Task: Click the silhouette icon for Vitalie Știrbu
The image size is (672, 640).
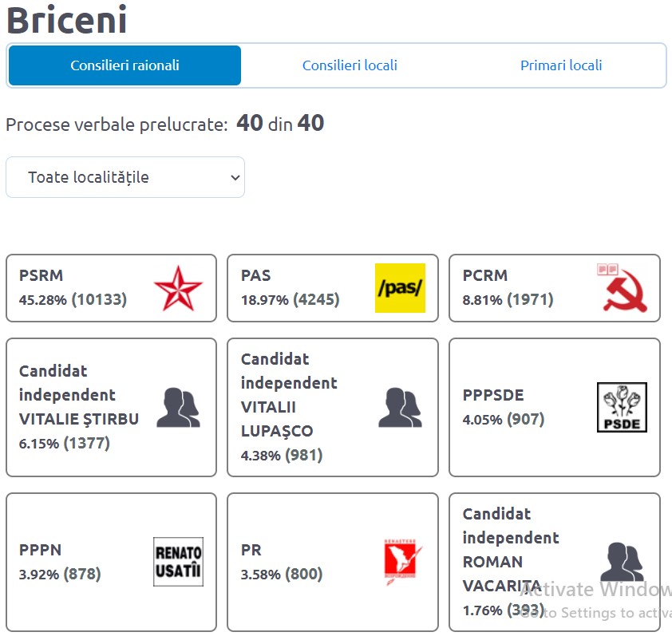Action: [x=178, y=408]
